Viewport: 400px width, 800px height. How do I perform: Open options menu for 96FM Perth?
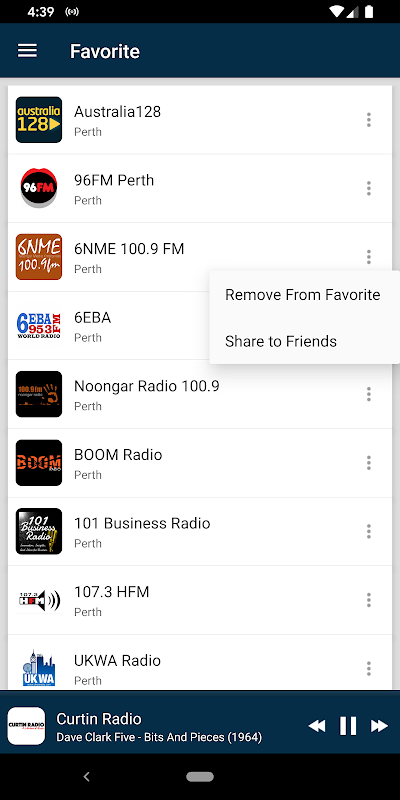click(x=368, y=188)
